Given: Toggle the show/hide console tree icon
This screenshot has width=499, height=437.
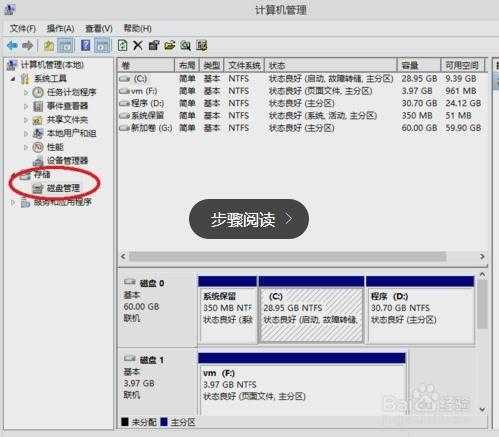Looking at the screenshot, I should tap(66, 46).
